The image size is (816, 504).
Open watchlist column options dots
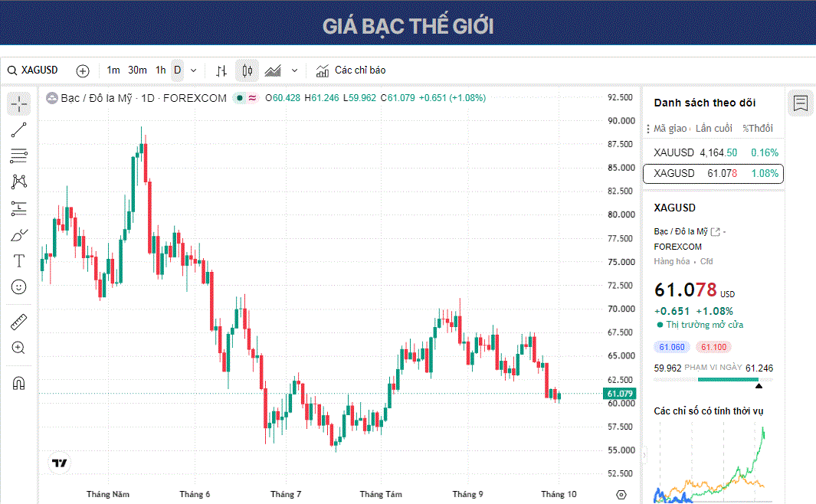coord(648,129)
